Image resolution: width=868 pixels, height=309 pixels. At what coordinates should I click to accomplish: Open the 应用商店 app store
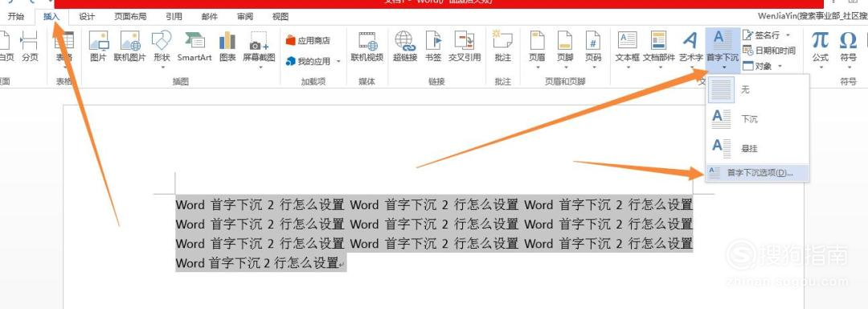click(308, 40)
